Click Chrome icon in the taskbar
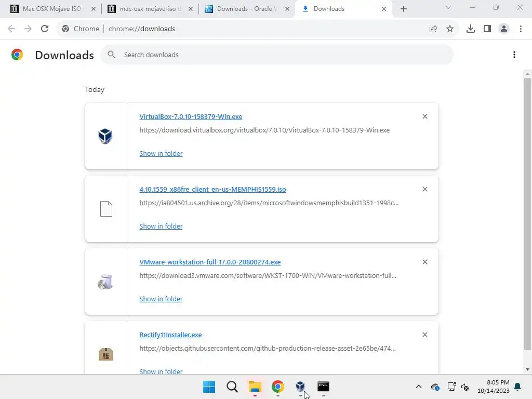Viewport: 532px width, 399px height. pos(277,387)
